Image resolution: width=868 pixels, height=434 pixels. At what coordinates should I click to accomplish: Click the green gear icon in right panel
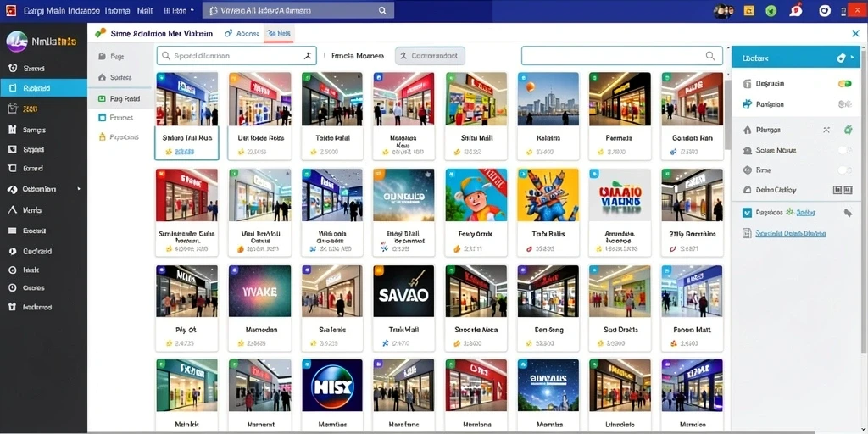point(848,130)
